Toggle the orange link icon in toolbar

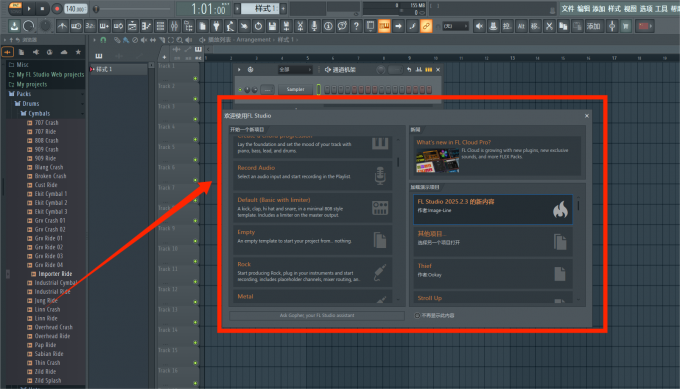coord(426,26)
